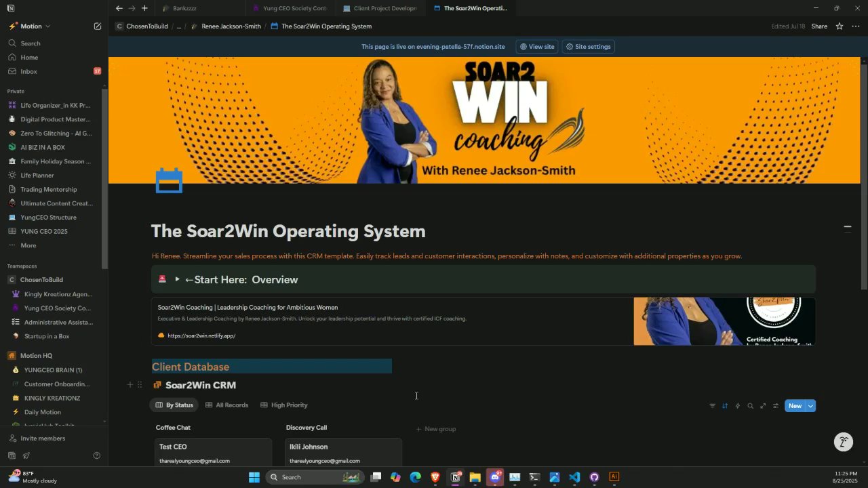Launch Adobe Illustrator from the taskbar
This screenshot has height=488, width=868.
[x=614, y=477]
